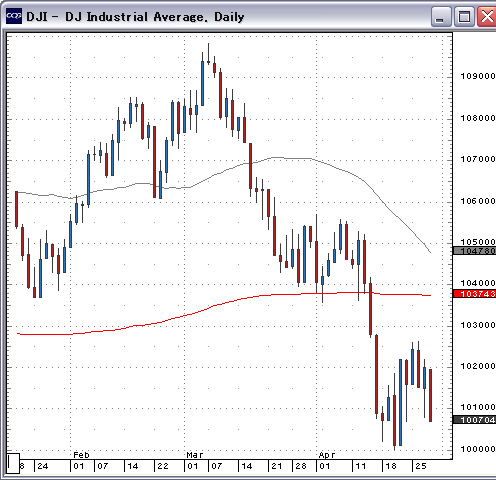Select the red price label 103743
Image resolution: width=496 pixels, height=480 pixels.
pos(475,294)
